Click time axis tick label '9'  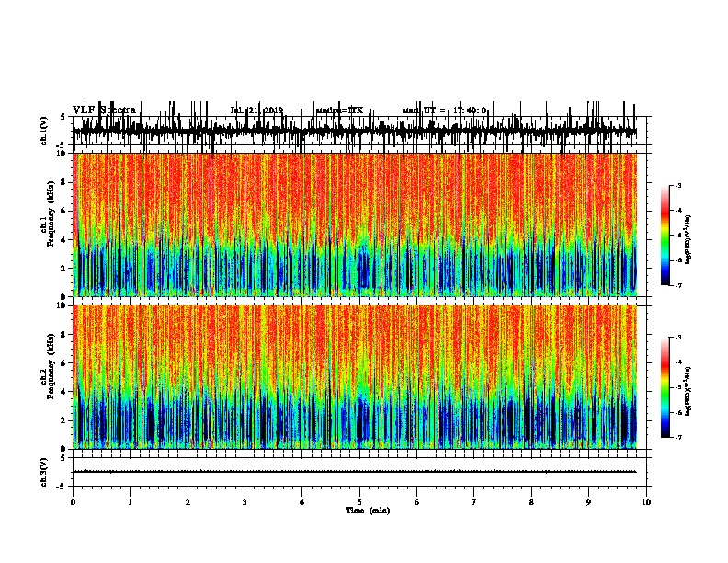pos(588,502)
